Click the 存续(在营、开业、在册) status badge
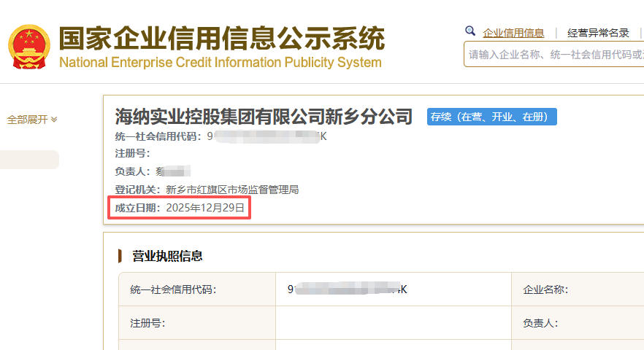This screenshot has height=350, width=644. [x=491, y=117]
